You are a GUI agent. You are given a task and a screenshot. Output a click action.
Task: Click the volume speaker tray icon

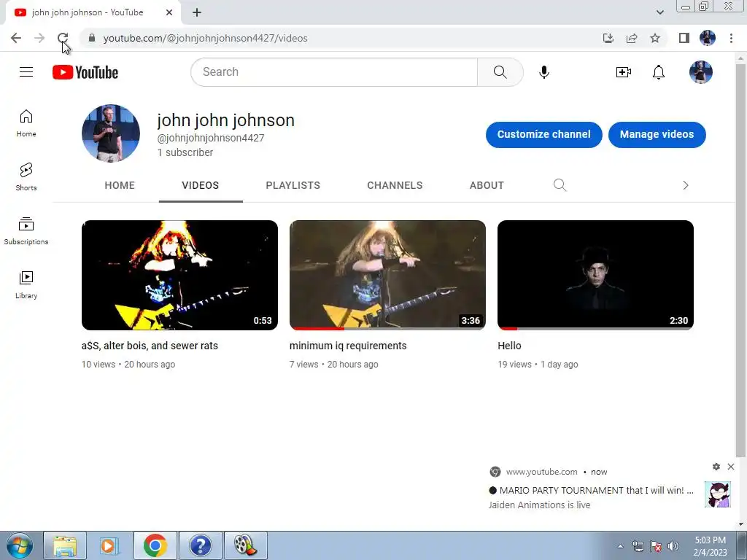[x=673, y=546]
